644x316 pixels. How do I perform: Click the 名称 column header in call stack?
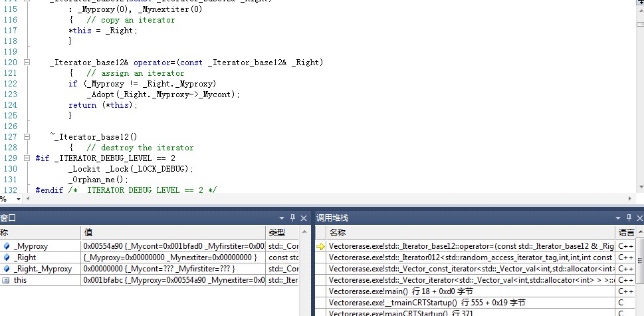471,233
